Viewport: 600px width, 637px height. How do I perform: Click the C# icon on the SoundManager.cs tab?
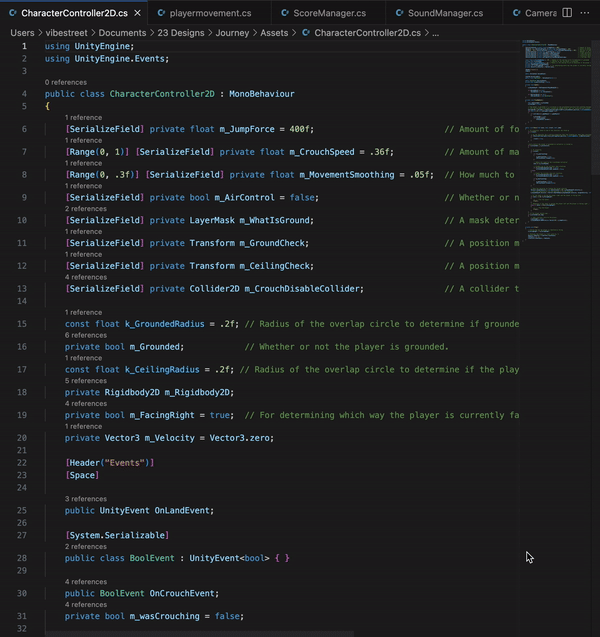click(399, 13)
